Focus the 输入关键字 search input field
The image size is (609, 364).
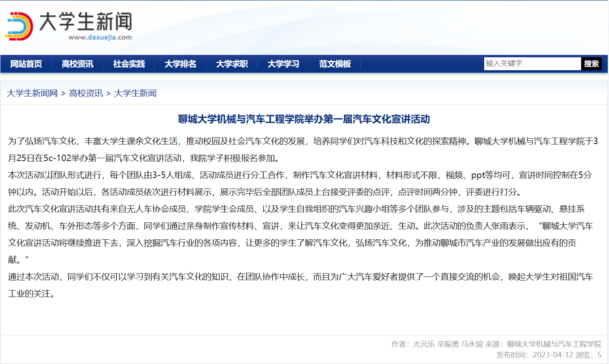[x=532, y=63]
